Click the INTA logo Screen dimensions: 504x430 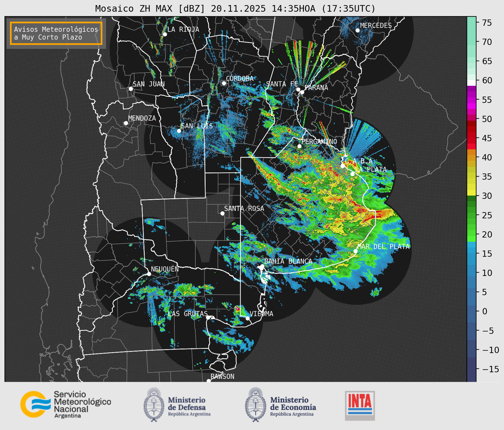[x=360, y=405]
